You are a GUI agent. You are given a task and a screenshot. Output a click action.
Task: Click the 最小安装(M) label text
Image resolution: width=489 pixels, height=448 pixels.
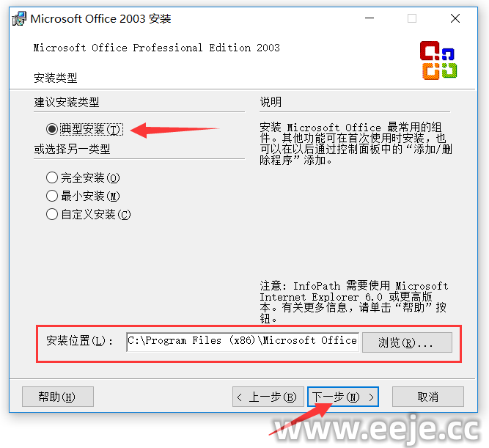click(90, 196)
